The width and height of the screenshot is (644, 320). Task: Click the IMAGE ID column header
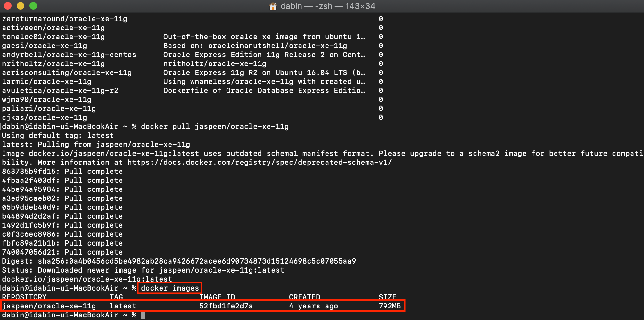coord(217,297)
